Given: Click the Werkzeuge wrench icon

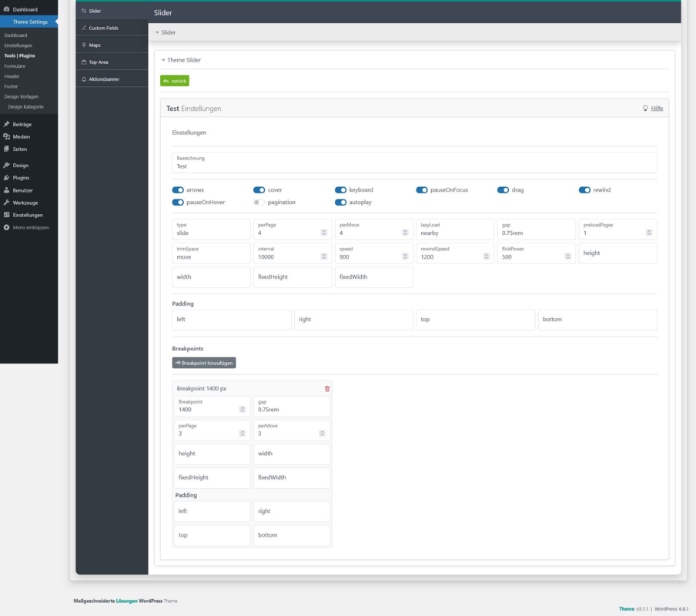Looking at the screenshot, I should click(x=6, y=203).
